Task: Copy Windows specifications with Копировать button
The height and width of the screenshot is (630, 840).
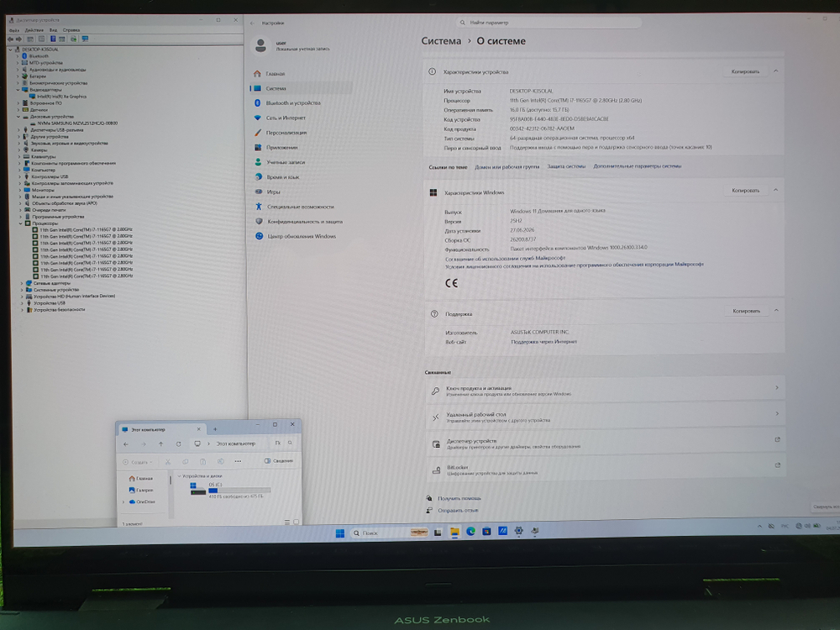Action: point(745,190)
